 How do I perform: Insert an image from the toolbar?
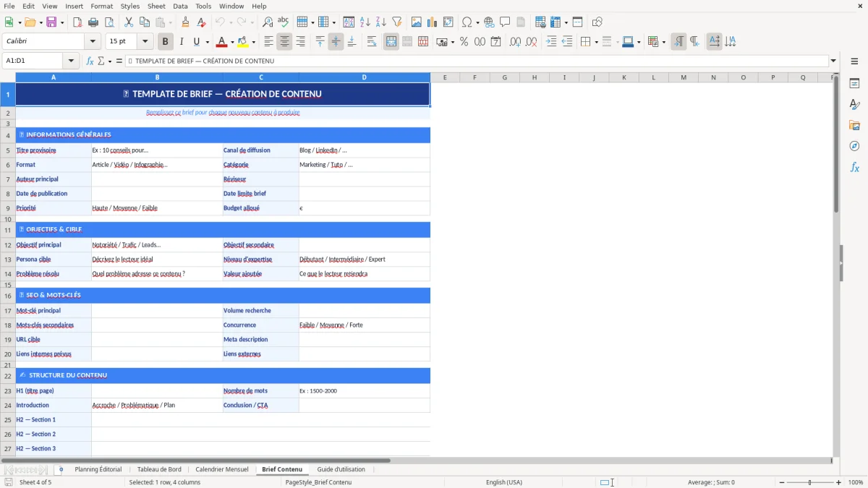click(416, 22)
